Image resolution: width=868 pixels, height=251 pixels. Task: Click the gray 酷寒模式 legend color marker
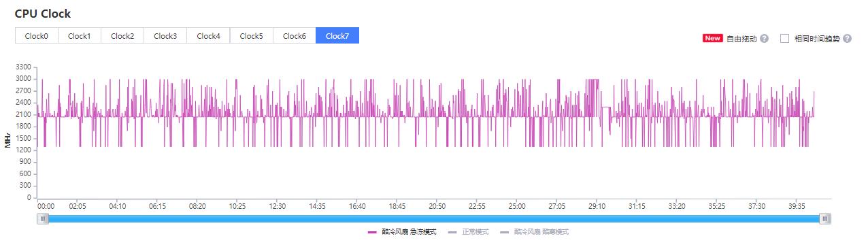point(505,232)
